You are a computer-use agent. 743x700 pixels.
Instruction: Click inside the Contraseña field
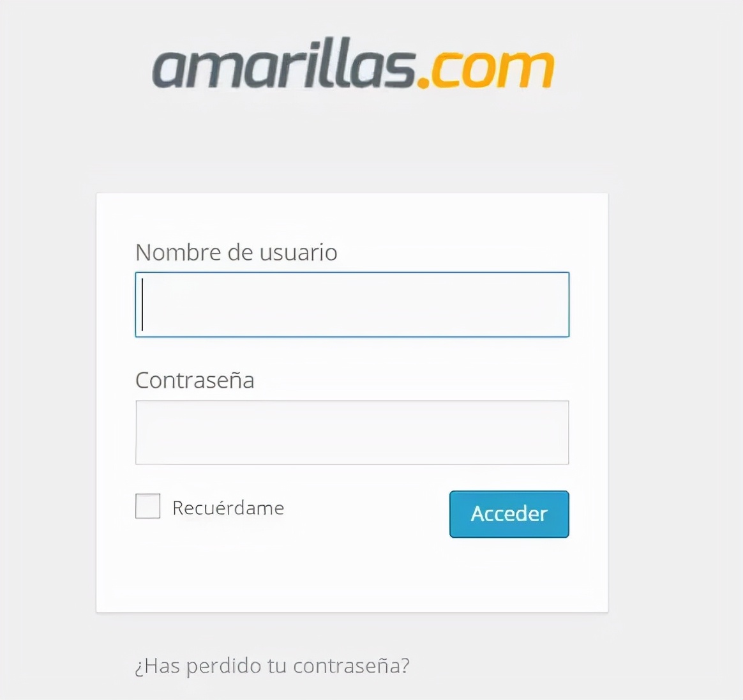click(x=352, y=432)
